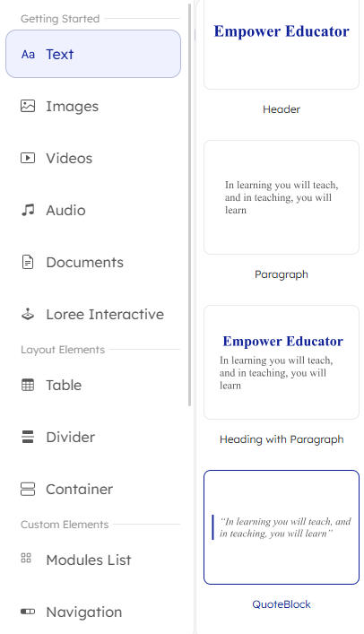Screen dimensions: 364x634
Task: Click the Documents file icon
Action: click(28, 262)
